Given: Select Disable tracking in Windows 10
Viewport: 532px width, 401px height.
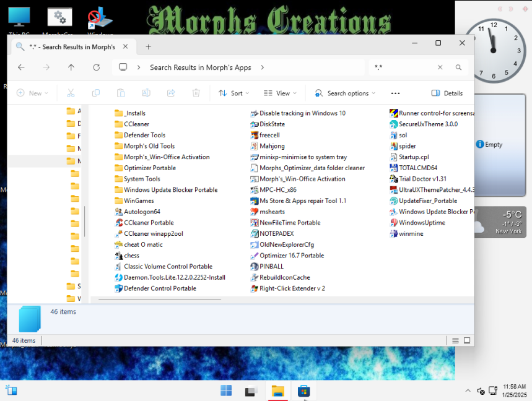Looking at the screenshot, I should click(x=299, y=113).
